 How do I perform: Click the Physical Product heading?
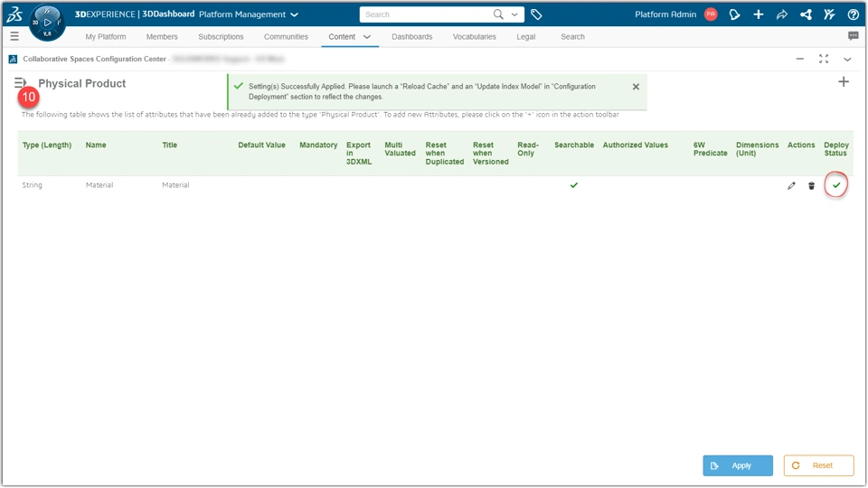click(x=82, y=83)
